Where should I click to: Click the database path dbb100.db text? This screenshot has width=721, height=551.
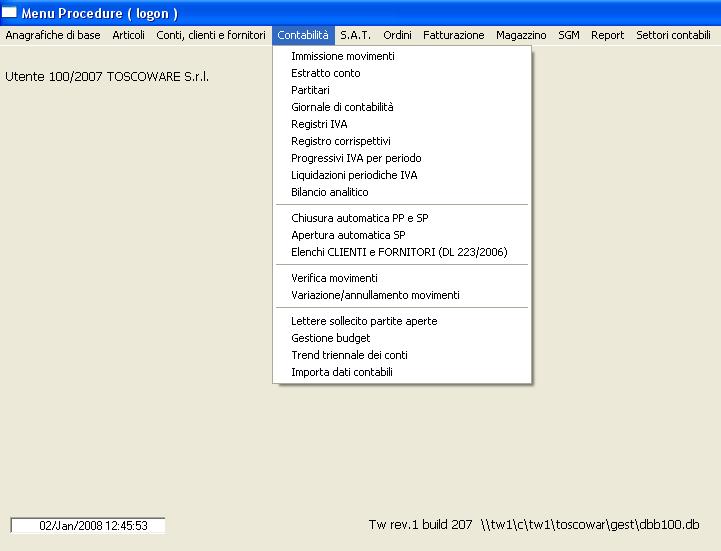coord(590,525)
